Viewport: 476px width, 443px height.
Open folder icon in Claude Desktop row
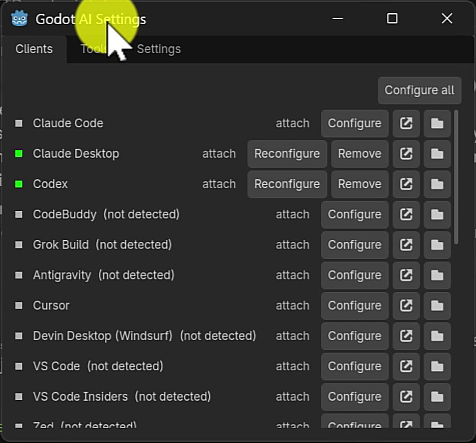[x=437, y=154]
